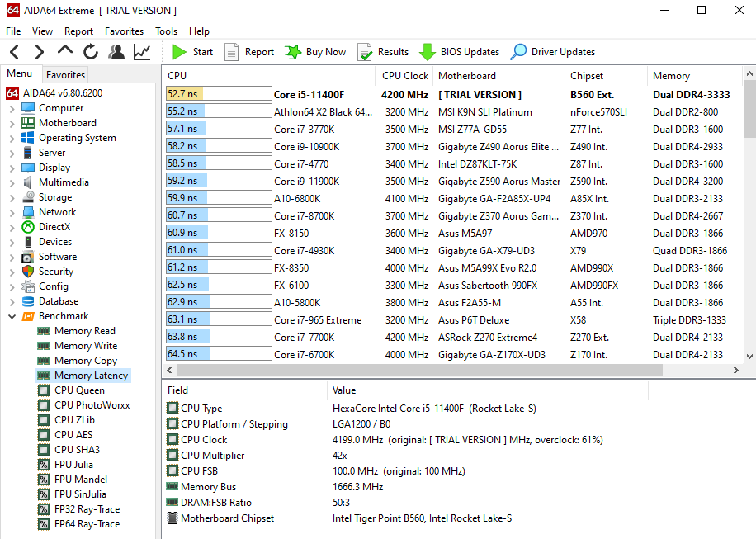Go forward with the right arrow icon
This screenshot has width=756, height=539.
pyautogui.click(x=39, y=51)
